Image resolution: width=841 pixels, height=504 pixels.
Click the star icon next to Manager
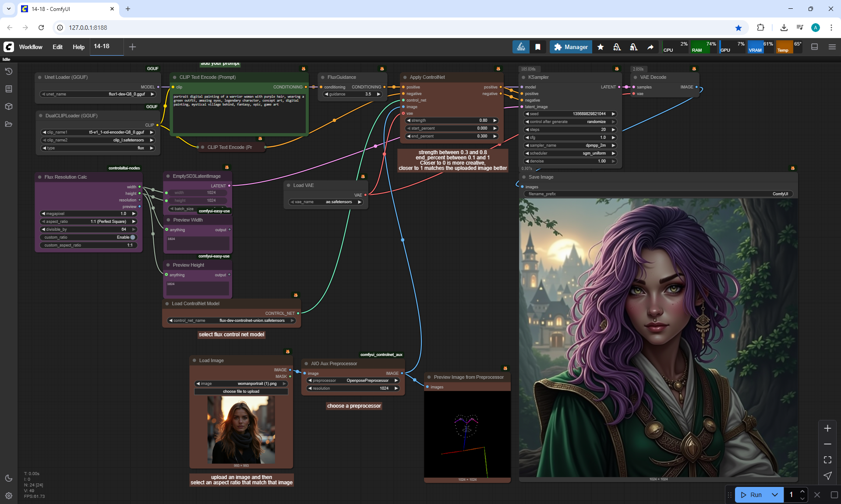pyautogui.click(x=601, y=47)
